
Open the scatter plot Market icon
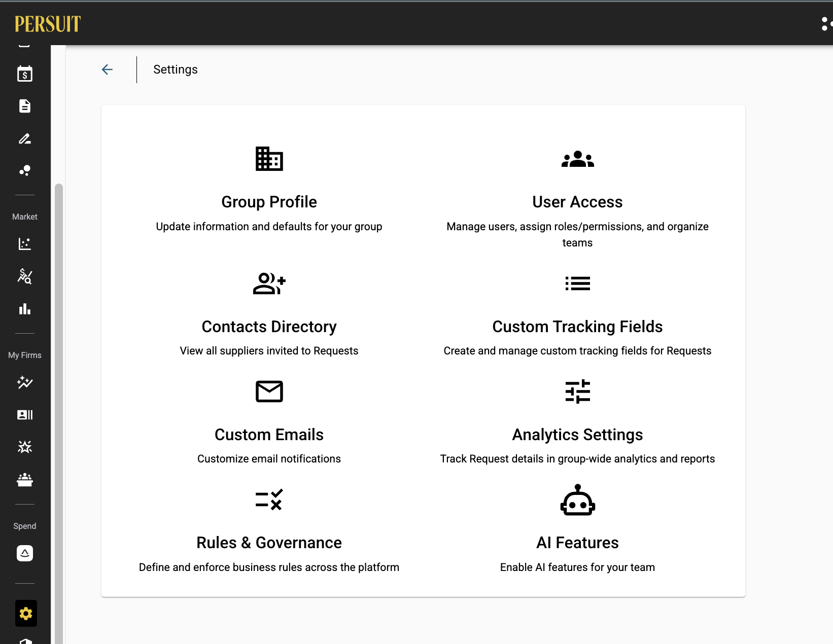point(25,244)
